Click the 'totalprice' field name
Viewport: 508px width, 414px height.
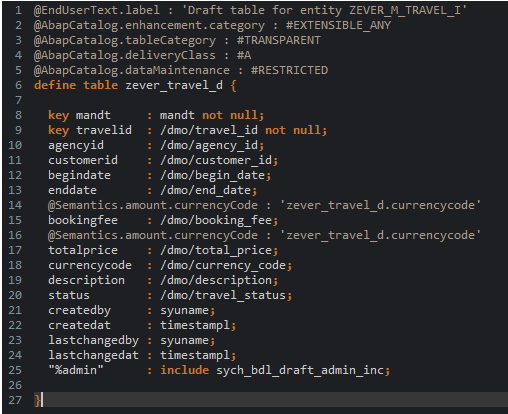point(83,250)
